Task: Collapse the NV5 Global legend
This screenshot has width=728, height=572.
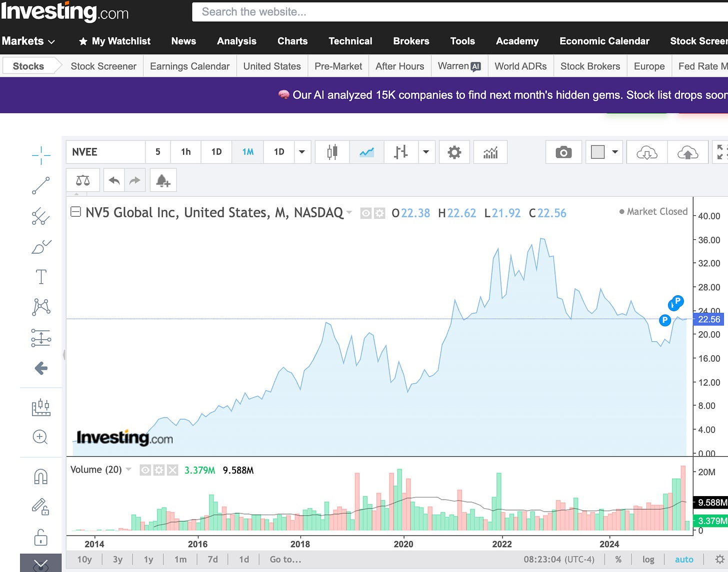Action: tap(75, 212)
